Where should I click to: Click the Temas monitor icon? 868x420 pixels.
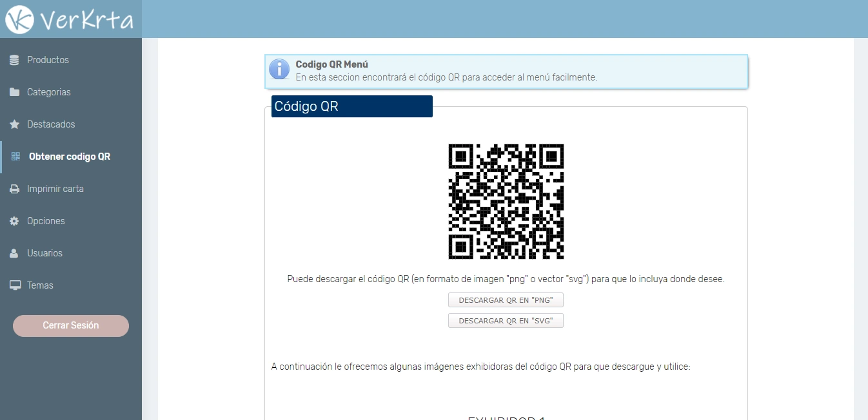tap(14, 285)
